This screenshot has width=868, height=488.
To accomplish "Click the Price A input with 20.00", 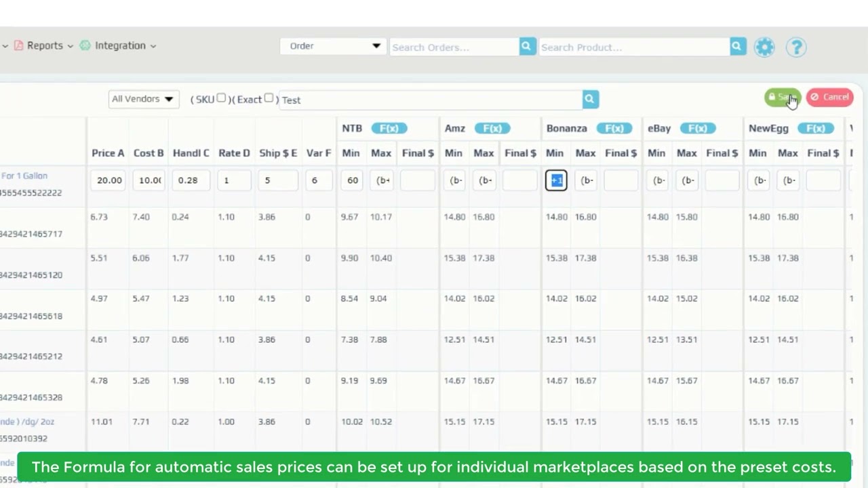I will pos(109,180).
